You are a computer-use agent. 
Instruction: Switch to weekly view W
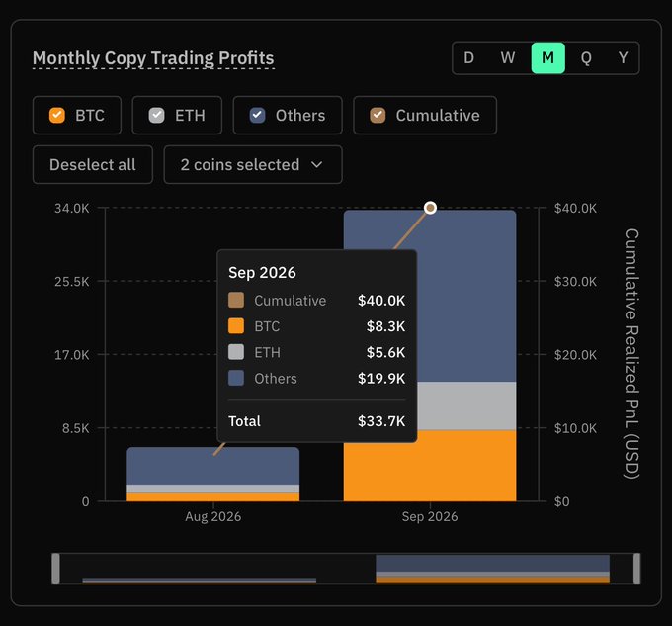point(508,58)
